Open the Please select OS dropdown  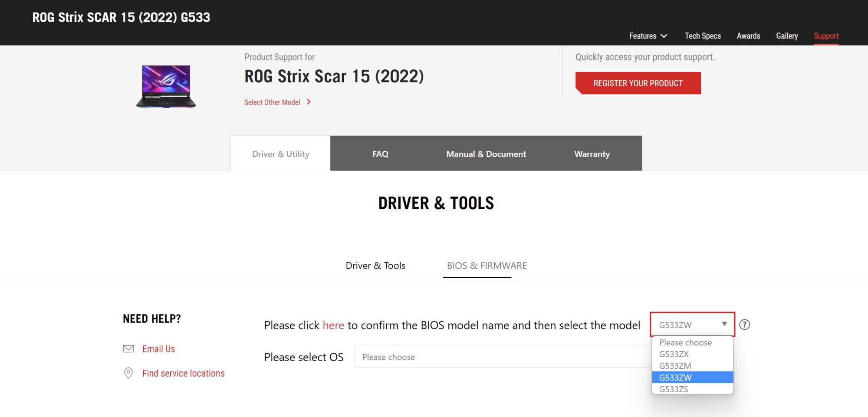tap(503, 357)
